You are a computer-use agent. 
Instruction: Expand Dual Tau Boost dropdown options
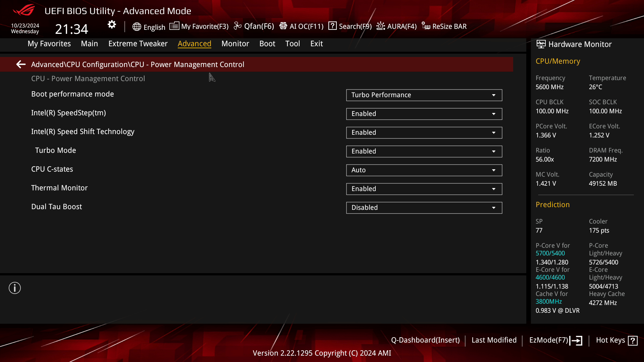click(494, 207)
